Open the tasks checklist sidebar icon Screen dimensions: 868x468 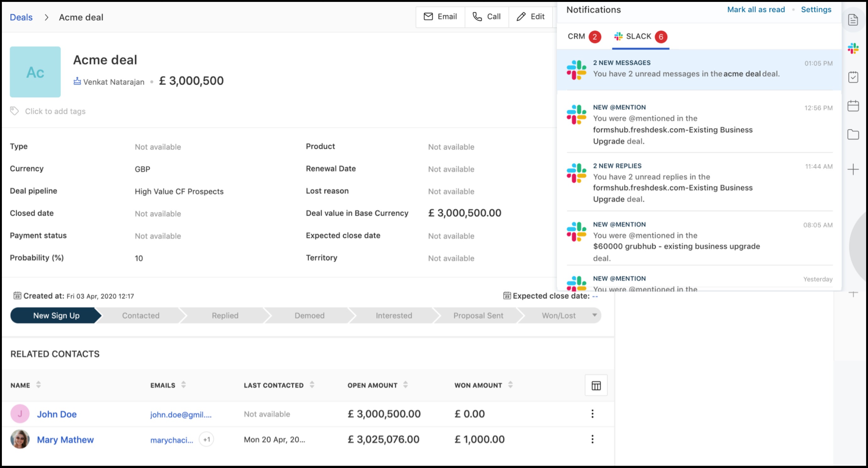853,77
